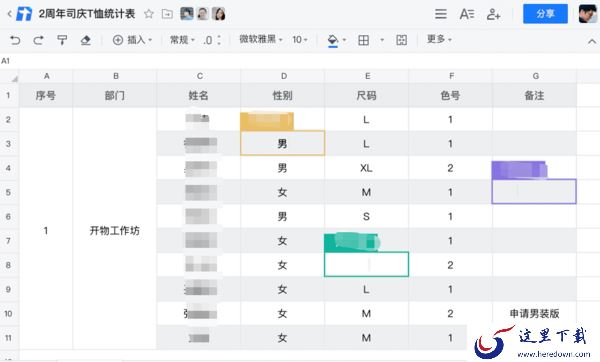Open the text formatting A icon
600x362 pixels.
click(467, 15)
